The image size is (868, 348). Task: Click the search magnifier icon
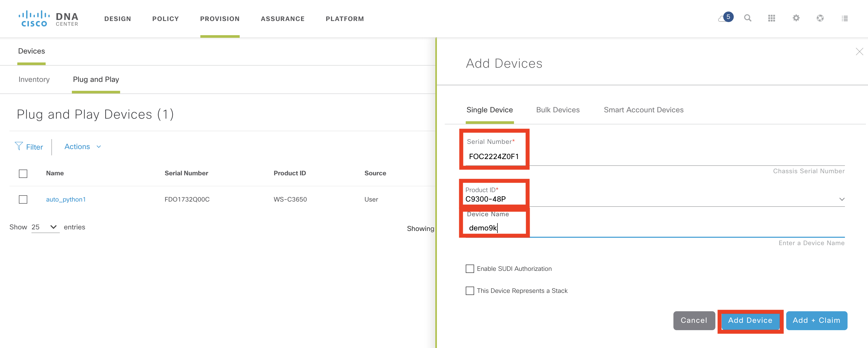[x=747, y=18]
